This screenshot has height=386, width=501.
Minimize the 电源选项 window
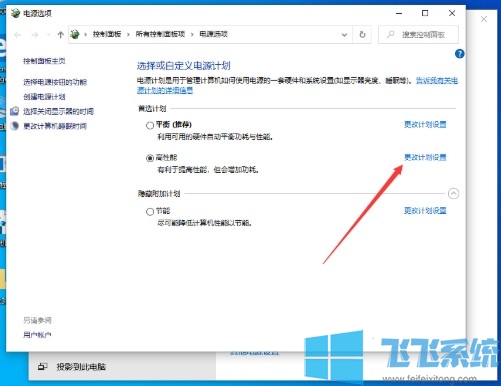point(399,13)
